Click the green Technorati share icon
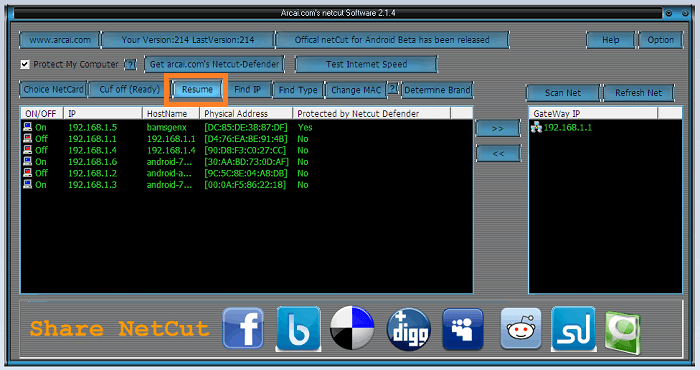Image resolution: width=700 pixels, height=370 pixels. coord(623,333)
